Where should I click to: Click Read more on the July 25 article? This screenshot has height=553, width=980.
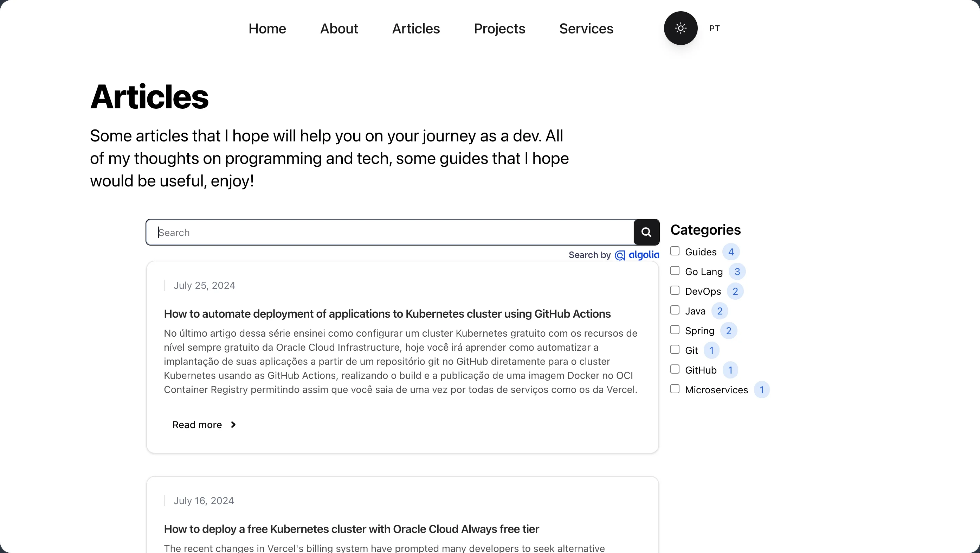pyautogui.click(x=204, y=425)
